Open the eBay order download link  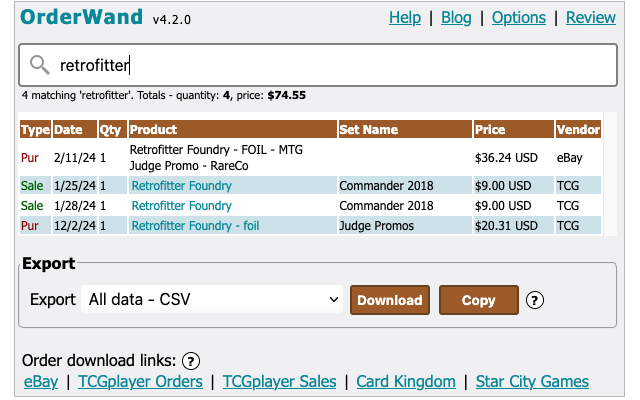coord(41,381)
